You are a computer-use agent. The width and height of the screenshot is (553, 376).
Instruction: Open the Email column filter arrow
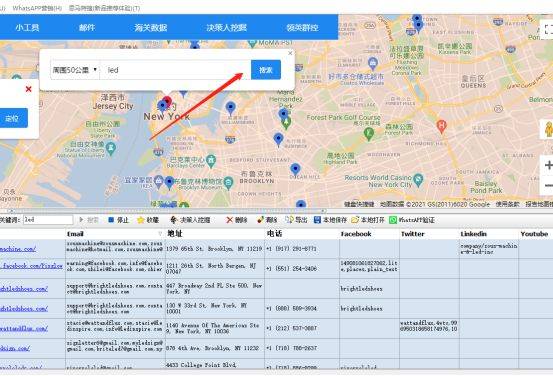tap(160, 234)
